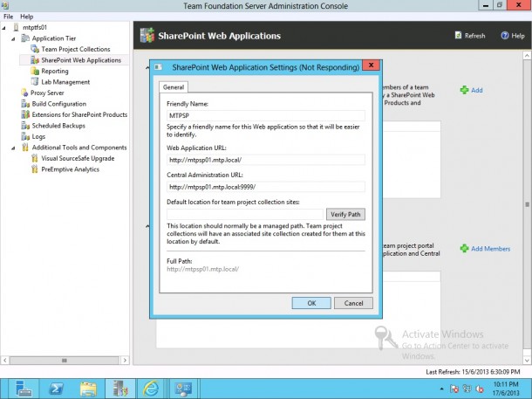Viewport: 532px width, 399px height.
Task: Collapse the mtptfs01 root node
Action: tap(4, 28)
